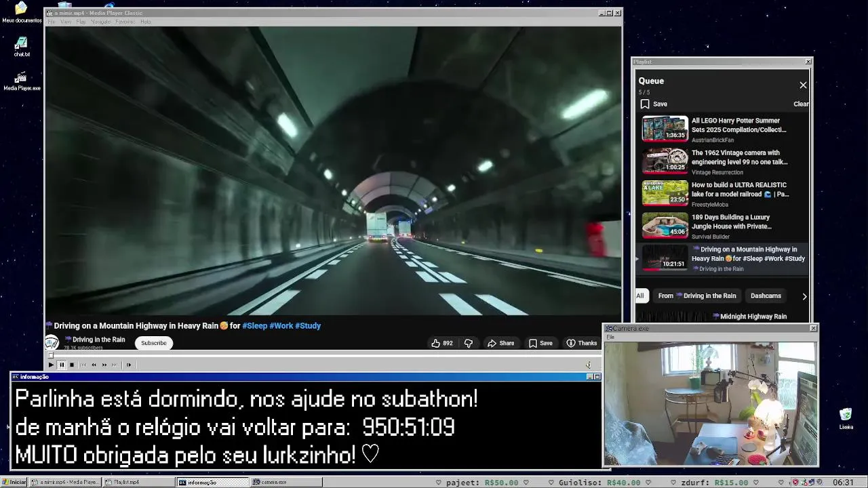Skip to previous track in Media Player Classic

point(83,365)
